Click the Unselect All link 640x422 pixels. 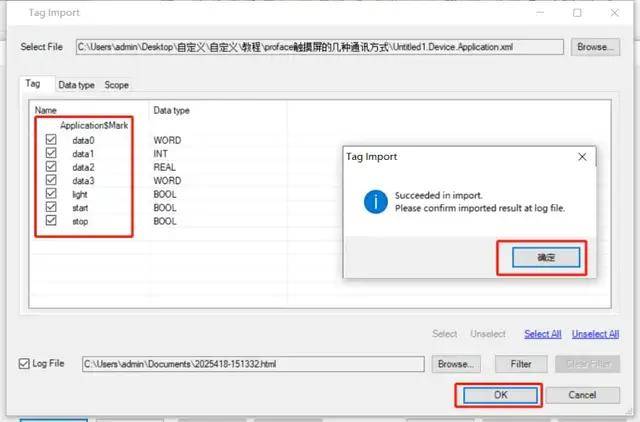tap(598, 334)
